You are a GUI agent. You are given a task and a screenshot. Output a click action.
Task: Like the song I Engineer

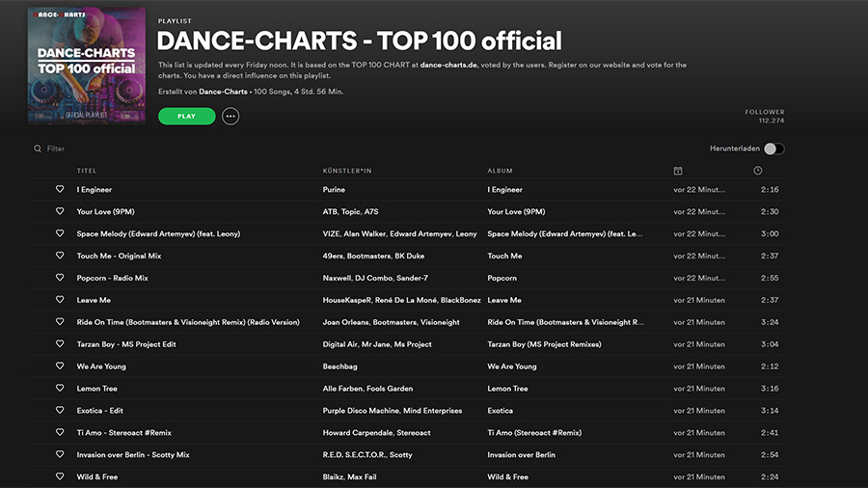tap(60, 189)
